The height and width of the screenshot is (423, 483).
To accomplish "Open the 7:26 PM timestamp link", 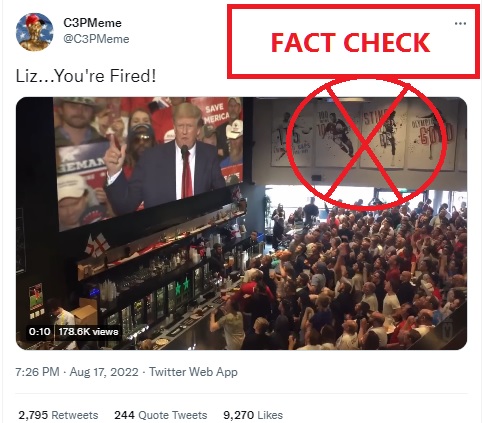I will (37, 372).
